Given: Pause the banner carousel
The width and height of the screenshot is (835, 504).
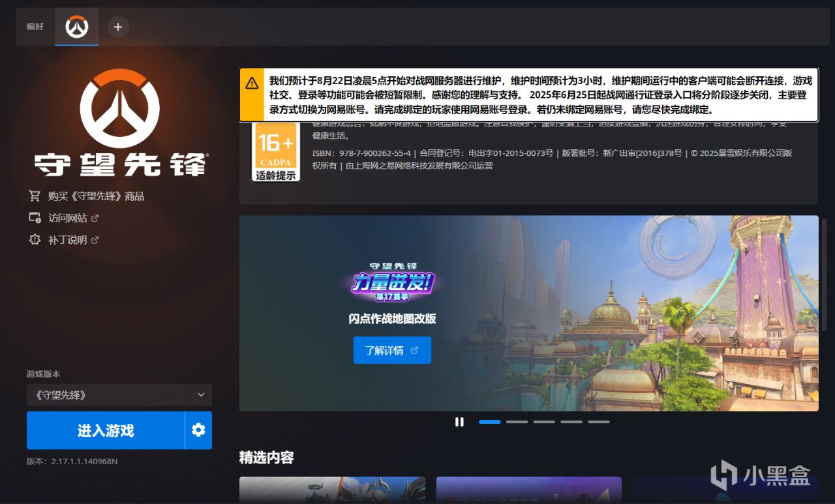Looking at the screenshot, I should click(459, 422).
